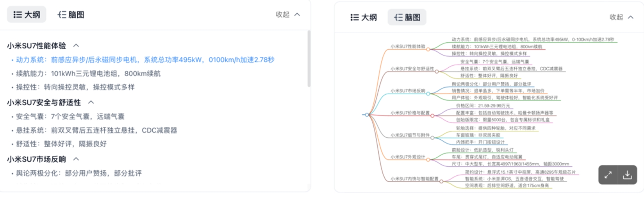Click mind map leaf 创始版限定:限量5000台
This screenshot has height=198, width=644.
[x=503, y=120]
